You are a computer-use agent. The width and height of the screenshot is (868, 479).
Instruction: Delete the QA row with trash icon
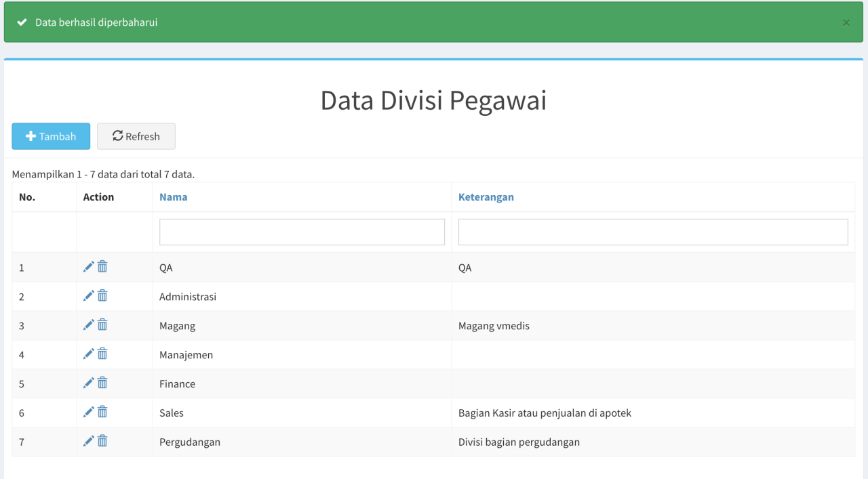coord(102,267)
